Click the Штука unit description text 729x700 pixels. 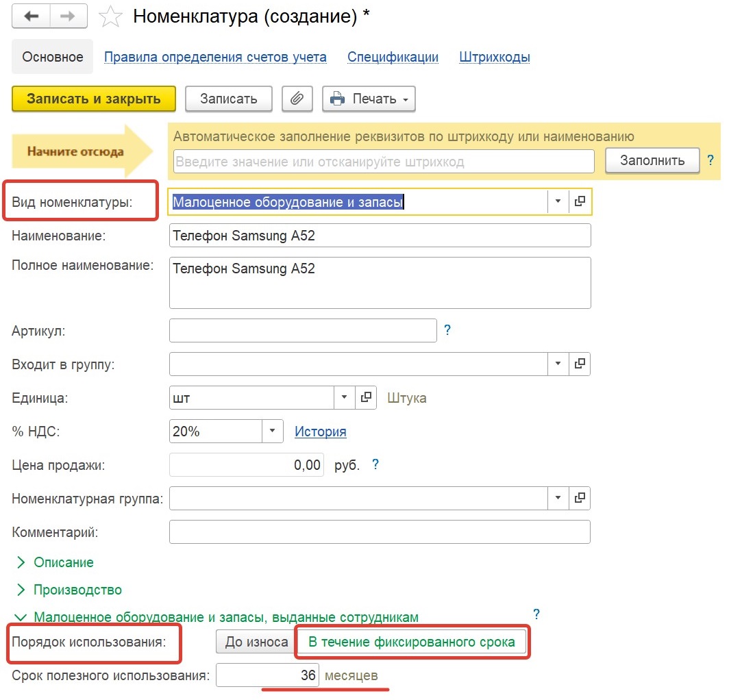pos(407,398)
